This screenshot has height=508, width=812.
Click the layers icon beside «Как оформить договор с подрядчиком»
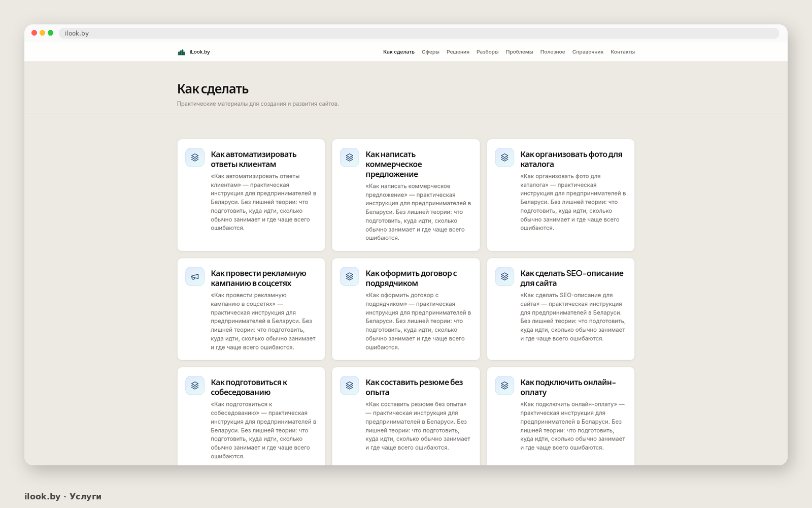pyautogui.click(x=350, y=277)
